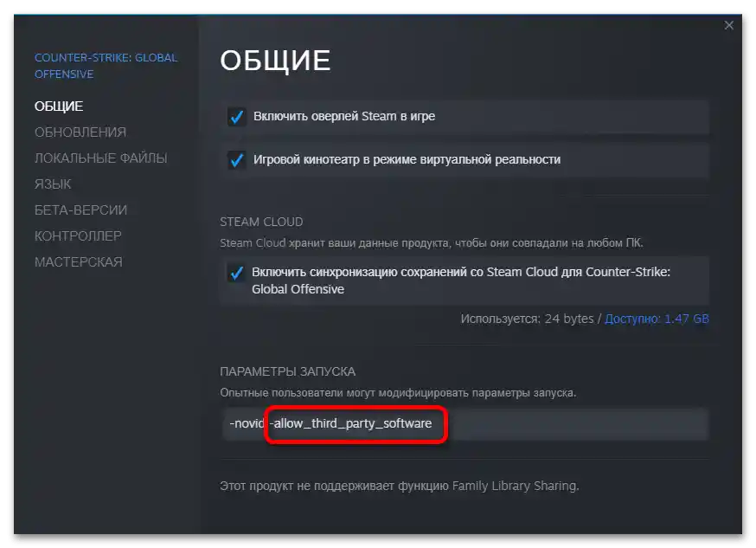Open the ОБНОВЛЕНИЯ section
756x548 pixels.
coord(80,132)
